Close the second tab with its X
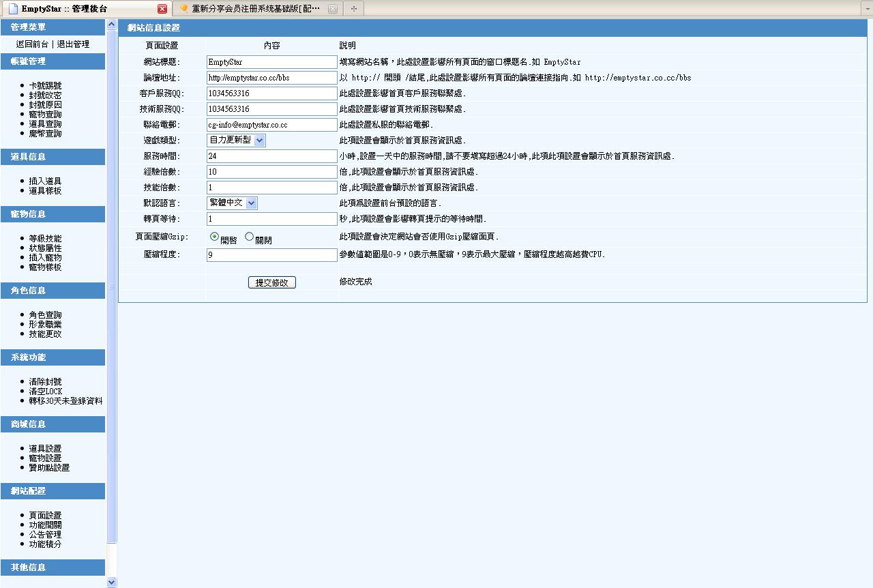 pos(332,9)
